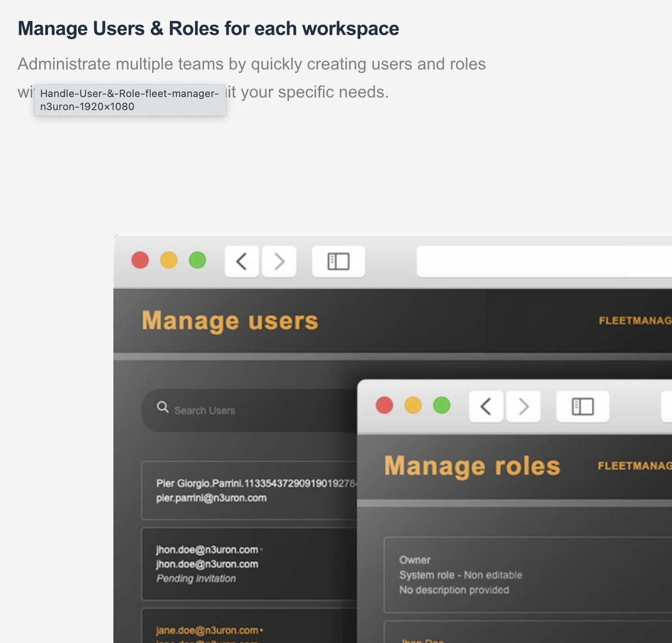
Task: Click the Search Users magnifier icon
Action: click(163, 407)
